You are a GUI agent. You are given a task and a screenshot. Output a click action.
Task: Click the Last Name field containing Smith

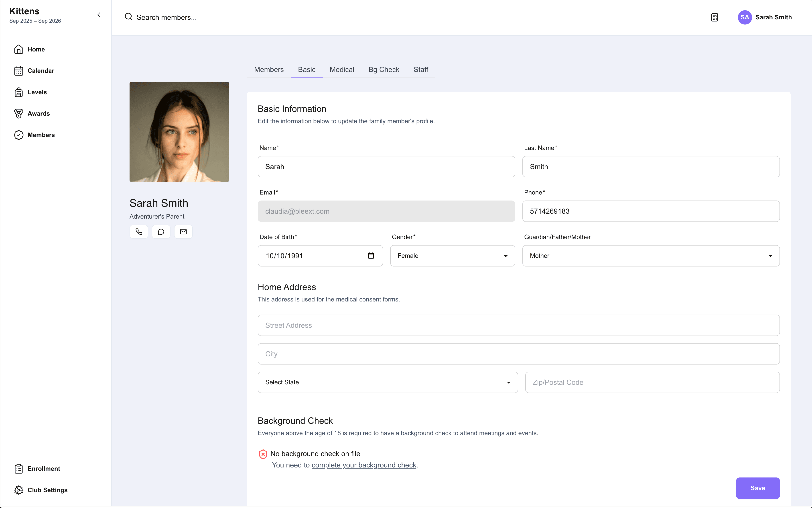point(651,167)
